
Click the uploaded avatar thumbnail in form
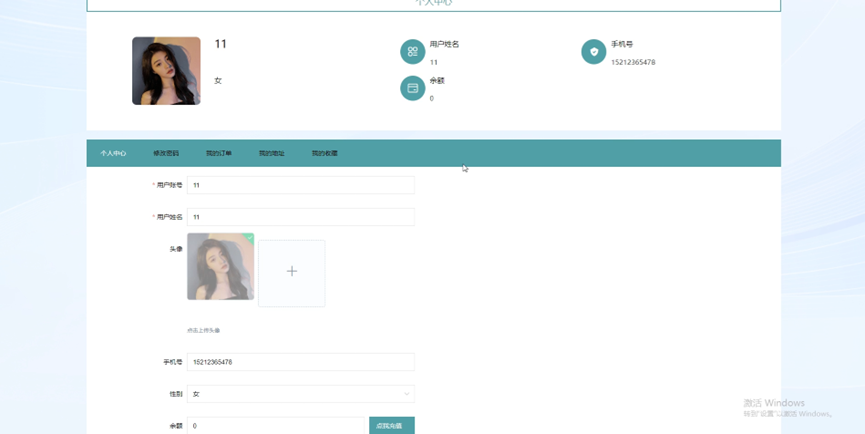pos(221,266)
